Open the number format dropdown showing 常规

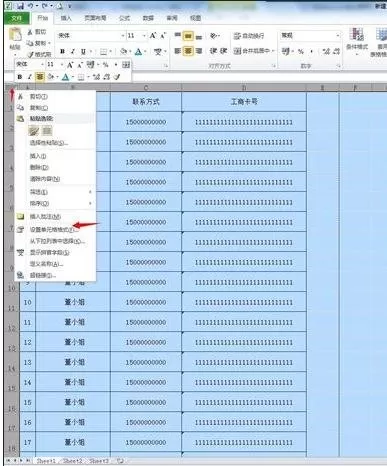coord(338,35)
